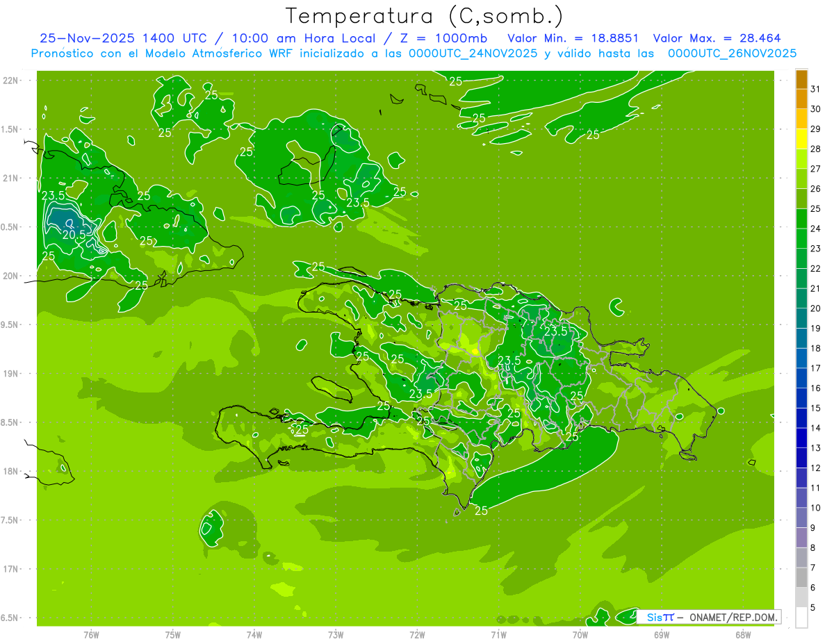Image resolution: width=834 pixels, height=644 pixels.
Task: Click the '22N' latitude axis label
Action: click(x=10, y=80)
